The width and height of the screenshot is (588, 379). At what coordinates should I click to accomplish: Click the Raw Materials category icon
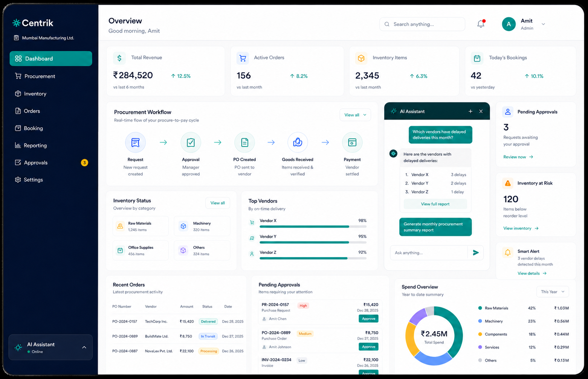coord(120,226)
